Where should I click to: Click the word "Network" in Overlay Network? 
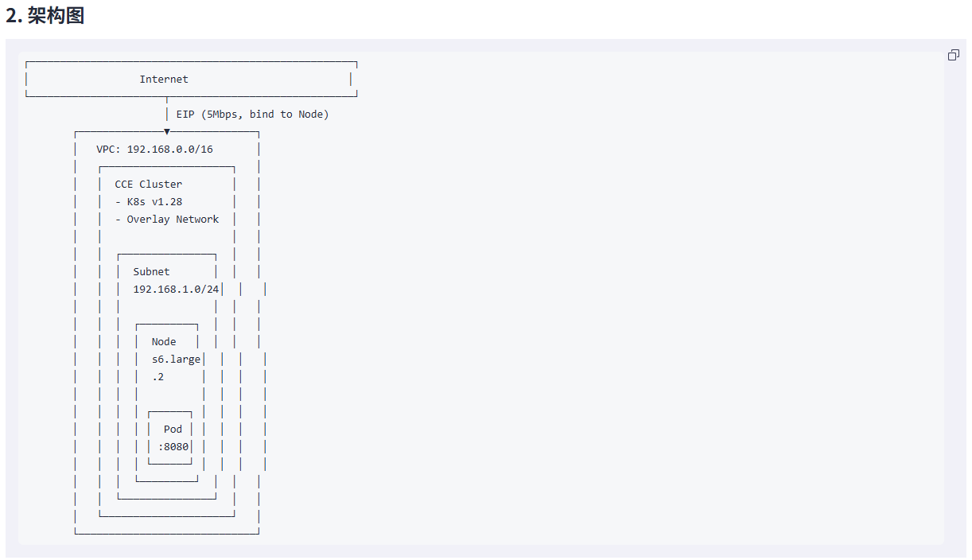(198, 219)
